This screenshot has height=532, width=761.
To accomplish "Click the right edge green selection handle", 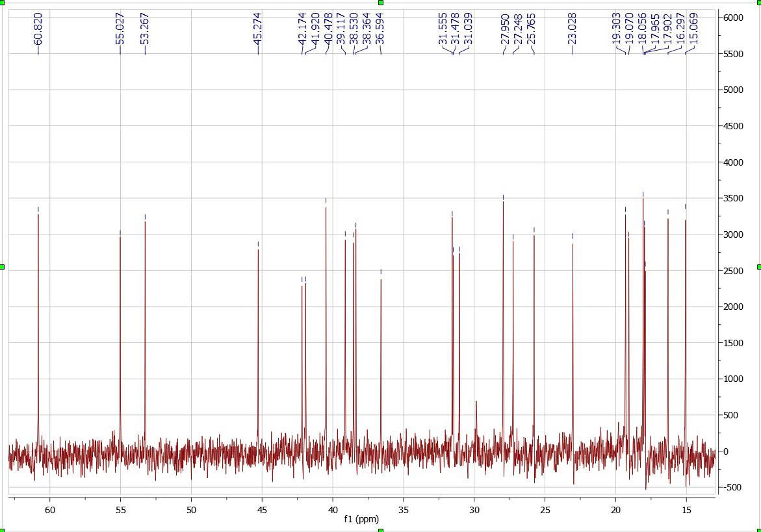I will click(x=758, y=267).
